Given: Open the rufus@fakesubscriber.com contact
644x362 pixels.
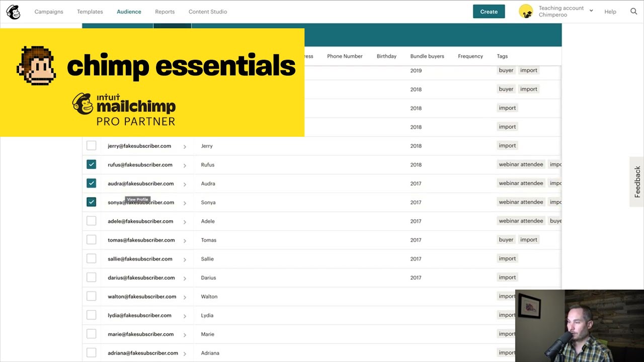Looking at the screenshot, I should (x=140, y=164).
